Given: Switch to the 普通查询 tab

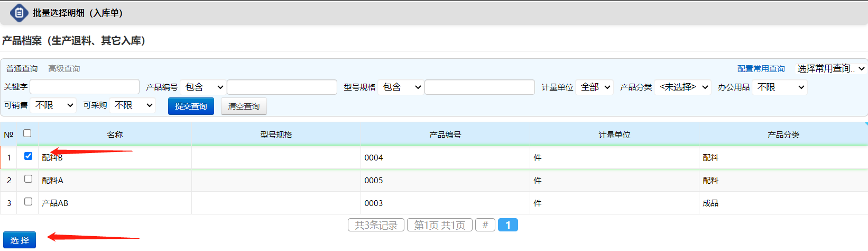Looking at the screenshot, I should click(x=22, y=69).
